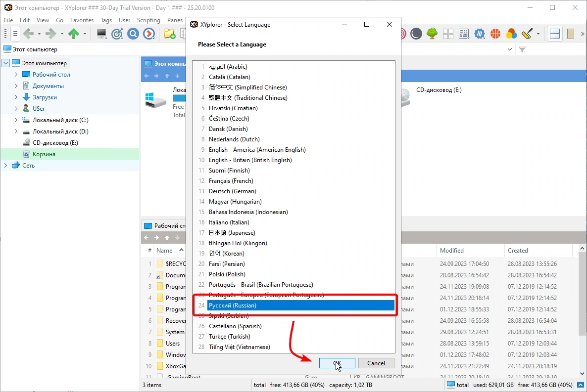The width and height of the screenshot is (587, 392).
Task: Toggle dual pane layout icon
Action: 554,34
